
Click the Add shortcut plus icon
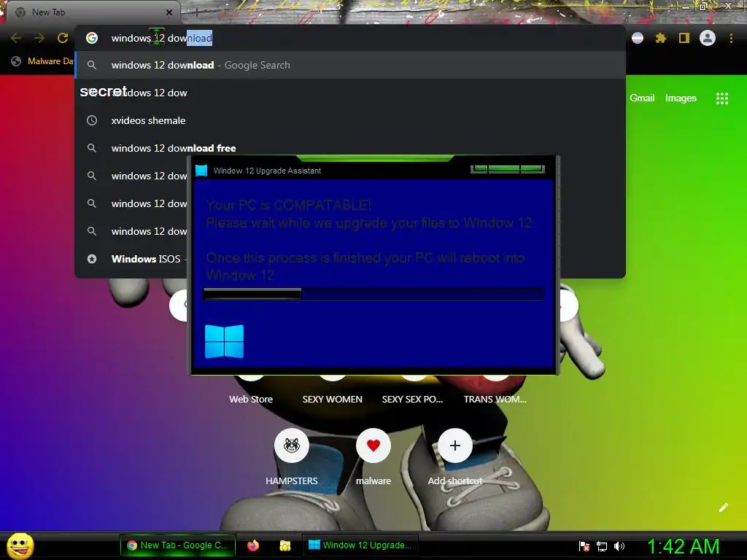(x=455, y=446)
